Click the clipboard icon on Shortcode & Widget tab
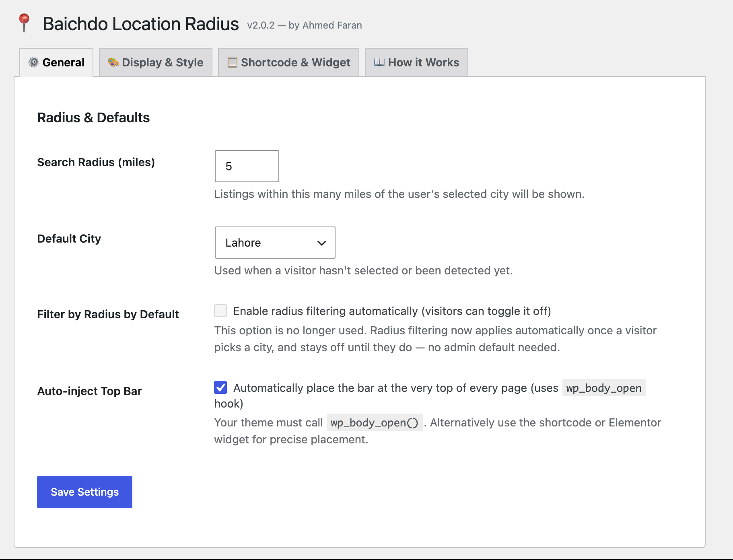 click(232, 62)
